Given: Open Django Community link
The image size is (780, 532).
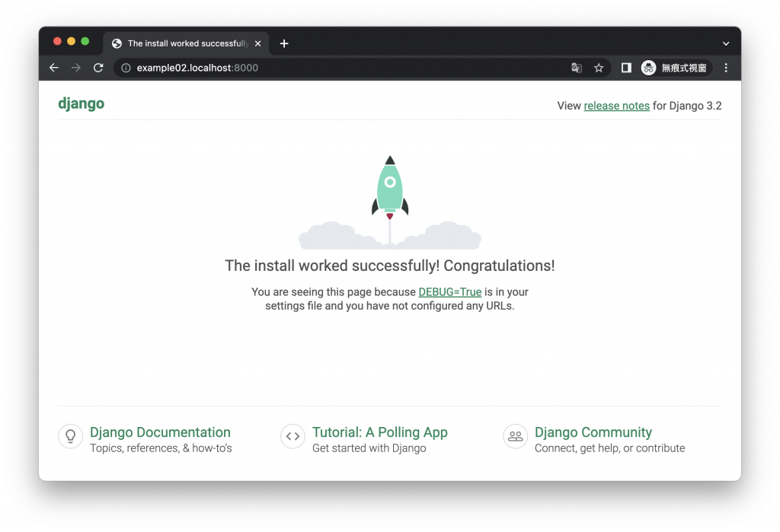Looking at the screenshot, I should point(593,432).
